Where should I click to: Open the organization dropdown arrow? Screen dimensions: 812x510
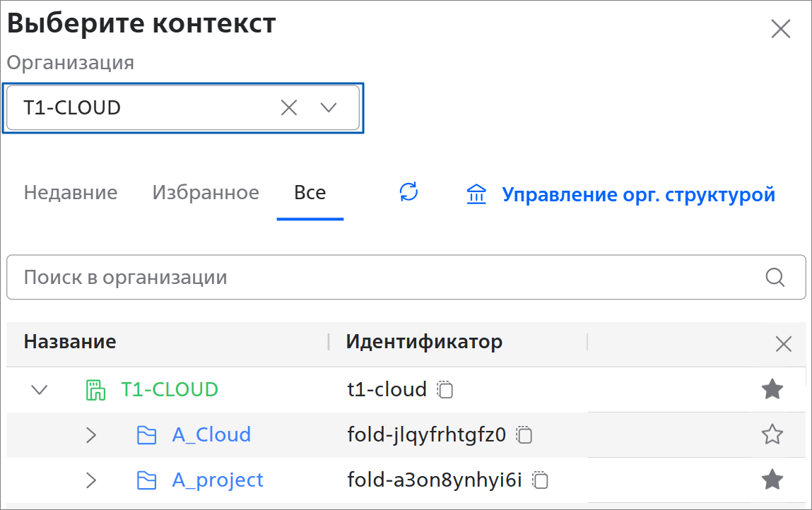(329, 107)
